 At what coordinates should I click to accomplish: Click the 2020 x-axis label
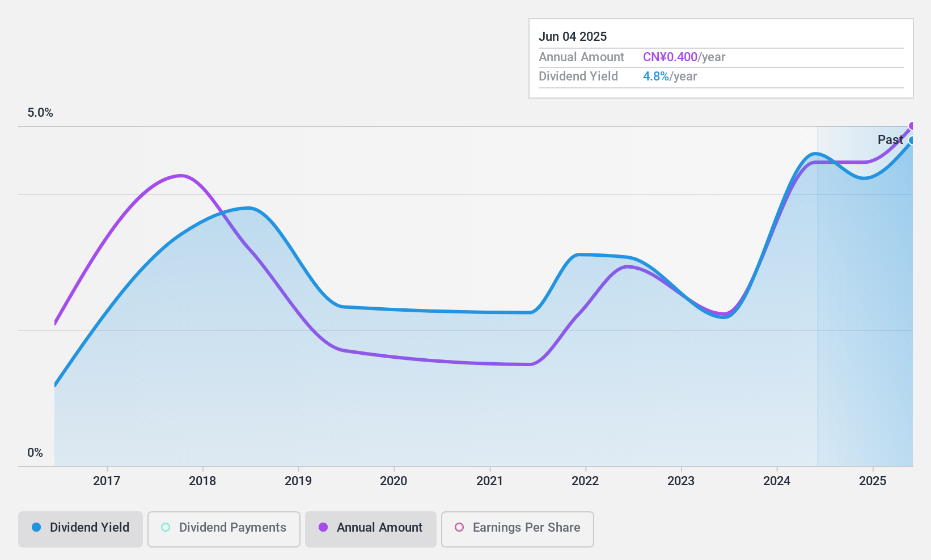coord(393,481)
